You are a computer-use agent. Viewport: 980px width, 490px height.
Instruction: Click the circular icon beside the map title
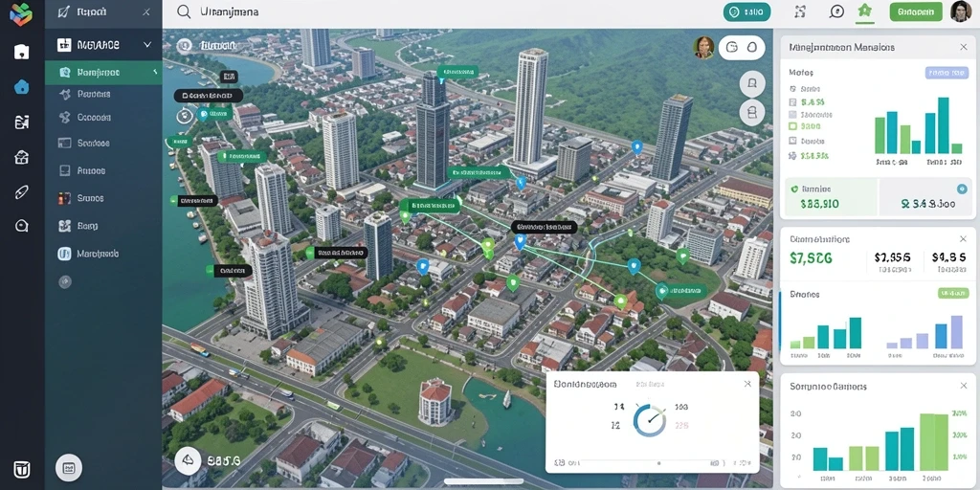pos(184,46)
